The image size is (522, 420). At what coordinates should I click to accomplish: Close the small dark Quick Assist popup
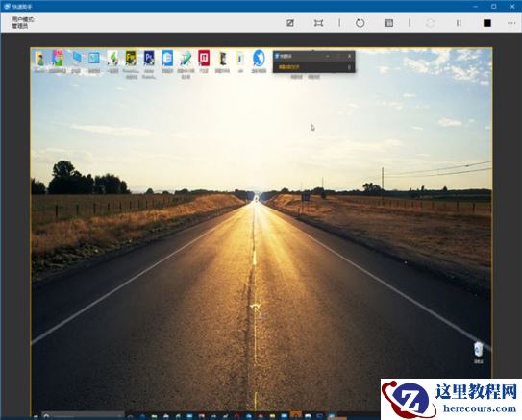[349, 56]
